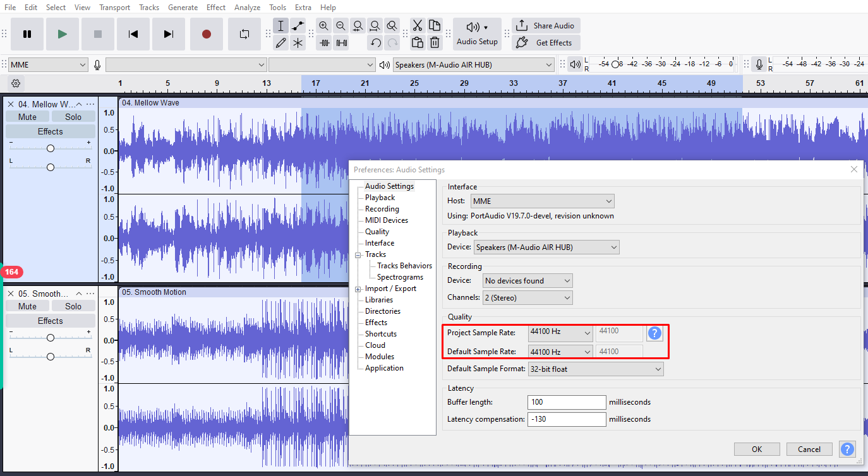Open Get Effects
The image size is (868, 476).
tap(546, 42)
